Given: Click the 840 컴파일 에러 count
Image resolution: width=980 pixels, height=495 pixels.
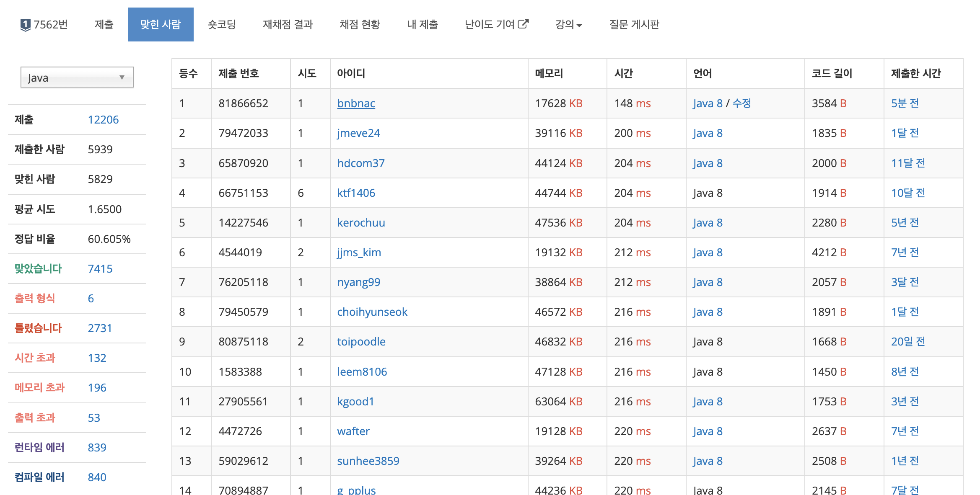Looking at the screenshot, I should (x=97, y=477).
